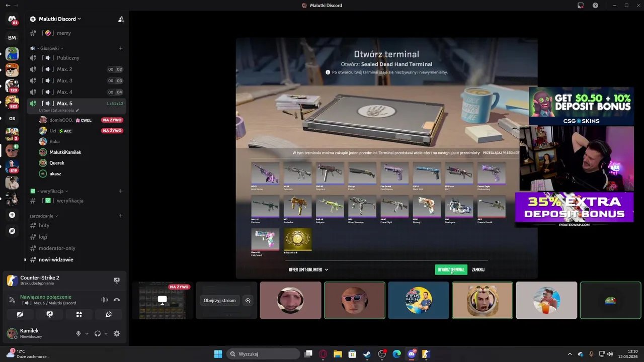Go back with the arrow in title bar
This screenshot has width=644, height=362.
(x=8, y=5)
